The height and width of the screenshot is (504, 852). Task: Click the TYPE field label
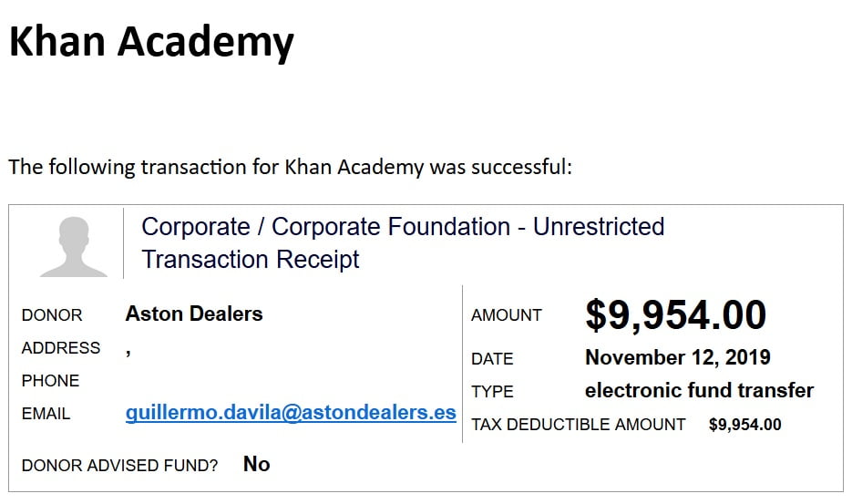pyautogui.click(x=492, y=392)
